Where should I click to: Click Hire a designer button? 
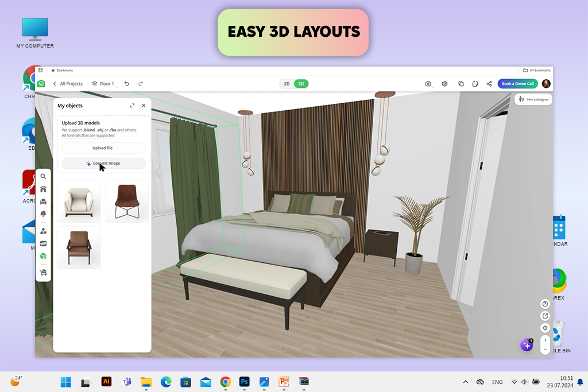(x=533, y=99)
